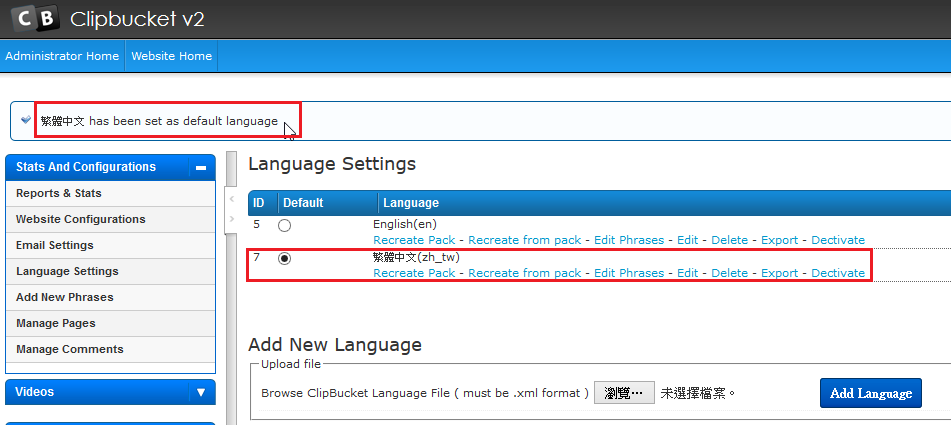951x425 pixels.
Task: Click Export link for 繁體中文 language
Action: (x=779, y=273)
